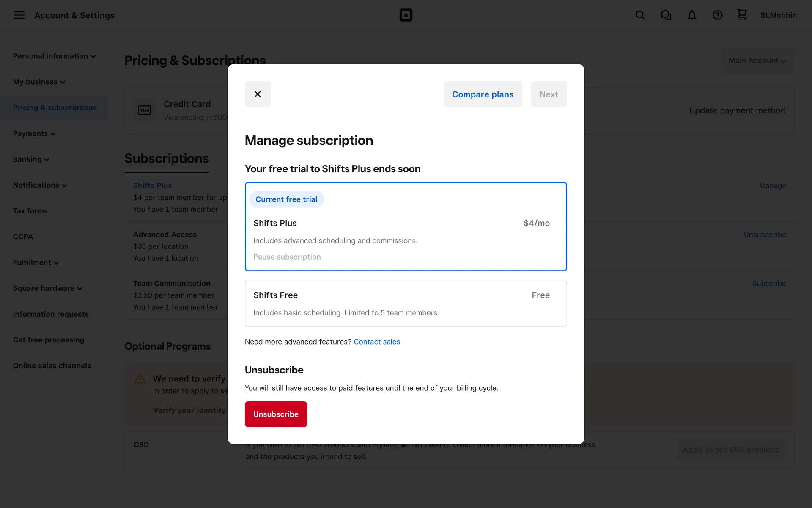The height and width of the screenshot is (508, 812).
Task: Expand the Payments sidebar menu
Action: click(x=34, y=134)
